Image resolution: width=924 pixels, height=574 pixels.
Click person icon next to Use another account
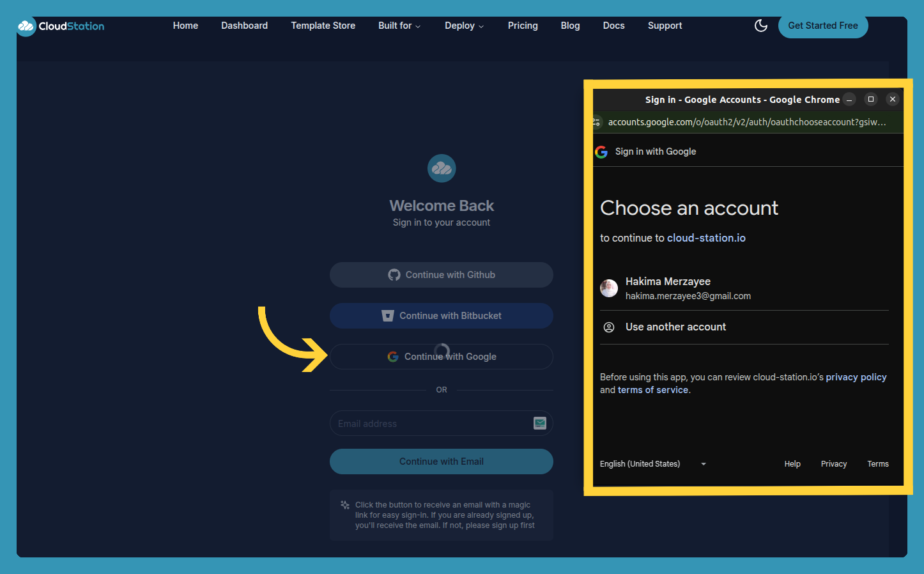(609, 327)
